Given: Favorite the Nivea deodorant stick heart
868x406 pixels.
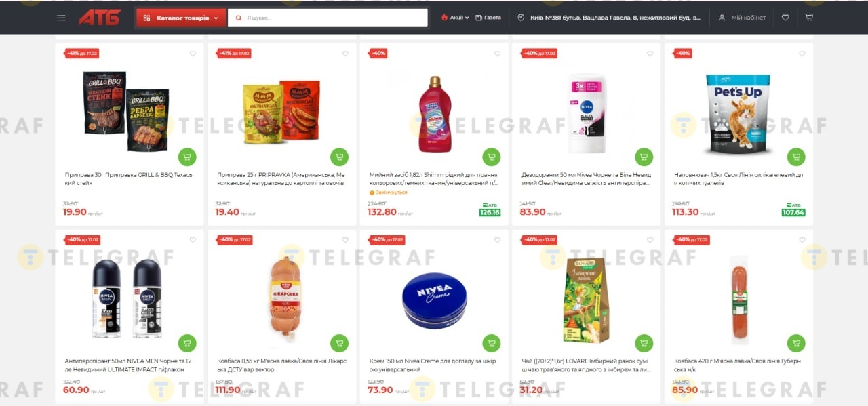Looking at the screenshot, I should pos(650,54).
